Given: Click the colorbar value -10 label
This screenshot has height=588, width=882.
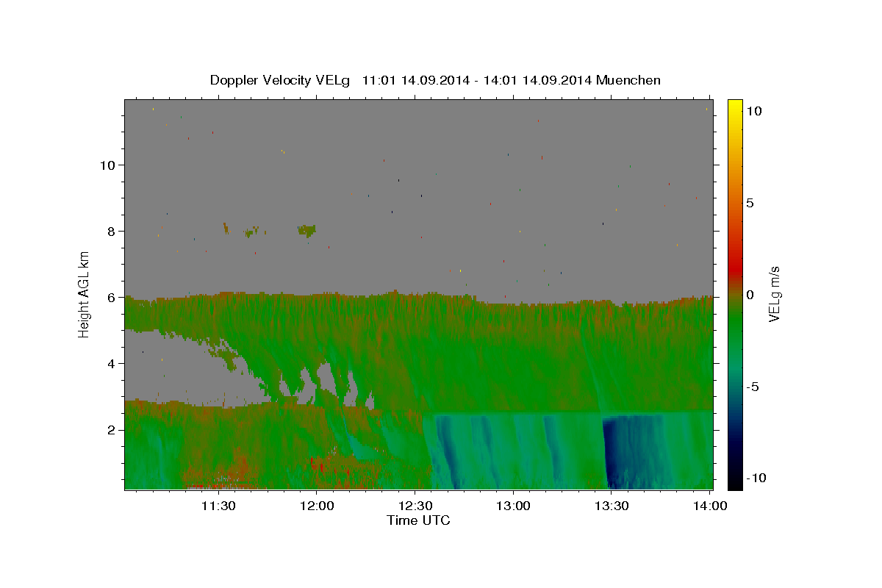Looking at the screenshot, I should [756, 478].
